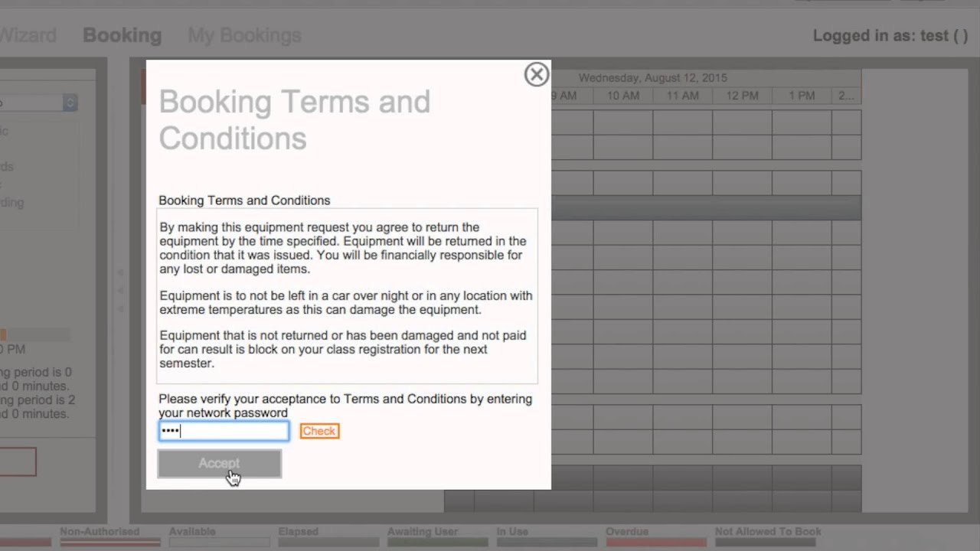
Task: Click the Awaiting User legend entry
Action: point(437,536)
